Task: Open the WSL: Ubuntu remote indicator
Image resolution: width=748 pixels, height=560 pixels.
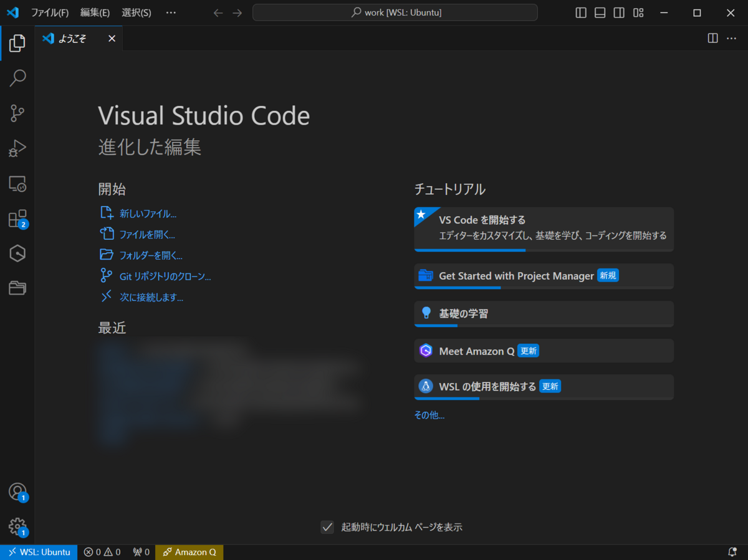Action: tap(39, 552)
